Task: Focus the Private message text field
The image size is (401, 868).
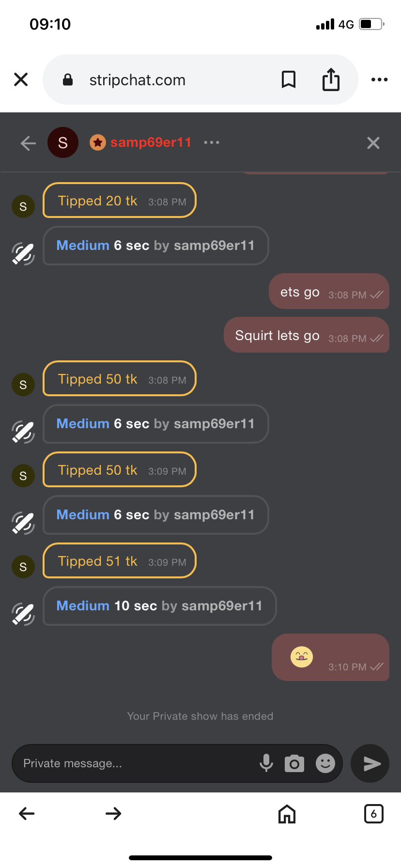Action: point(136,763)
